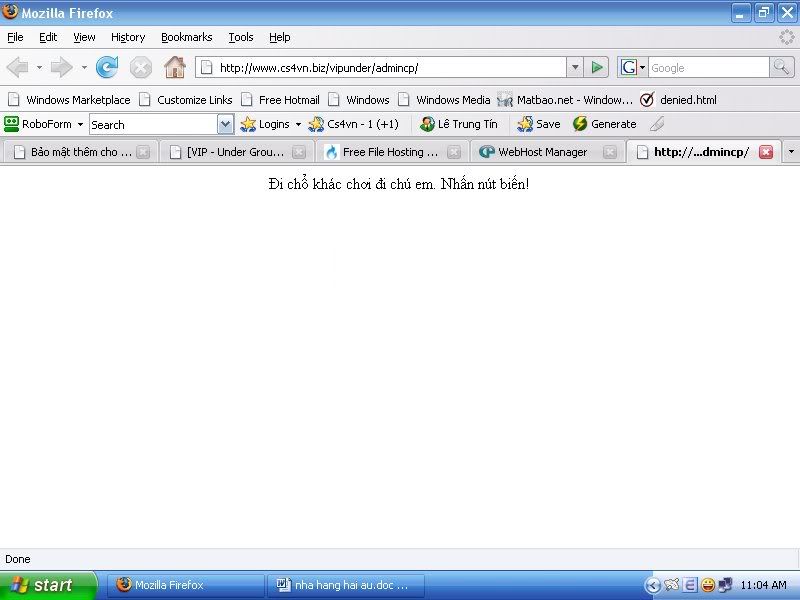Click the RoboForm Generate password icon
Viewport: 800px width, 600px height.
coord(580,124)
